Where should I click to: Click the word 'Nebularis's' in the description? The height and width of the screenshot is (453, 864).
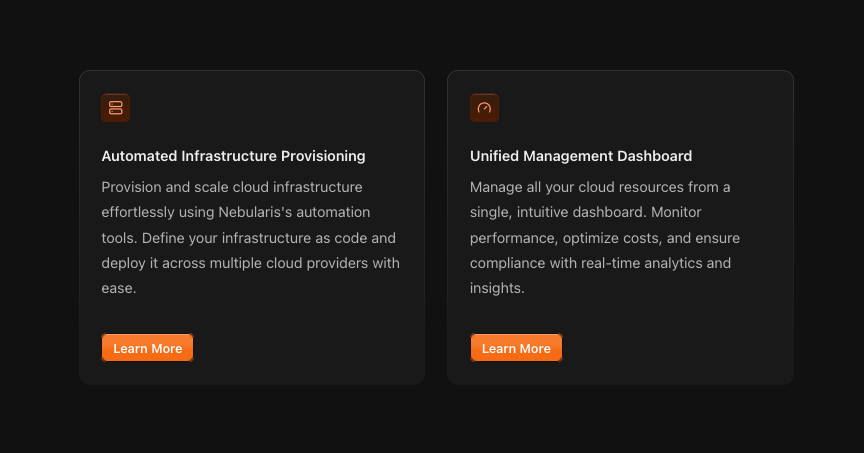pyautogui.click(x=255, y=212)
